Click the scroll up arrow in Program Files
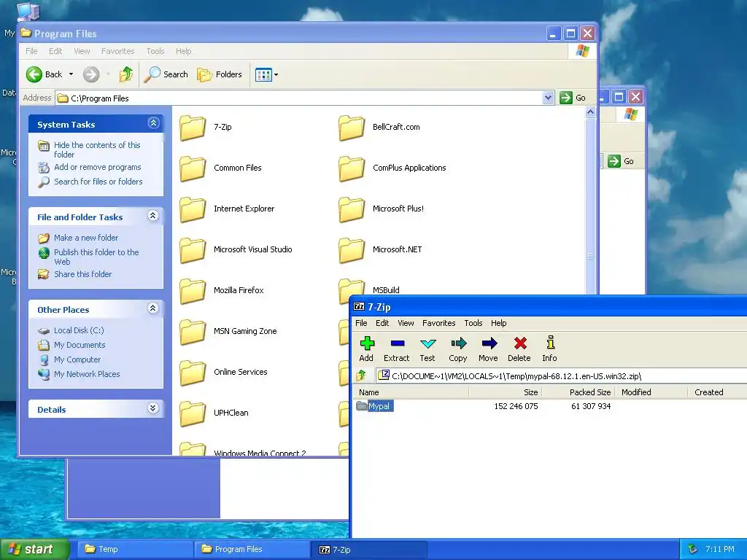The width and height of the screenshot is (747, 560). click(590, 112)
